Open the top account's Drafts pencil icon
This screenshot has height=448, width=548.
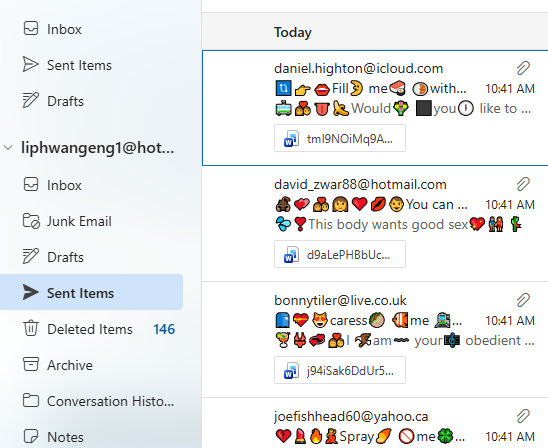click(31, 100)
